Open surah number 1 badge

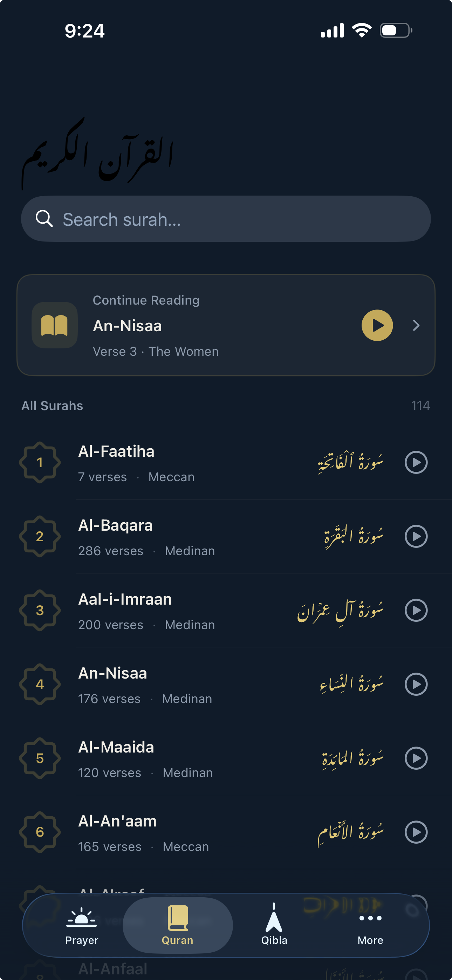pos(40,462)
